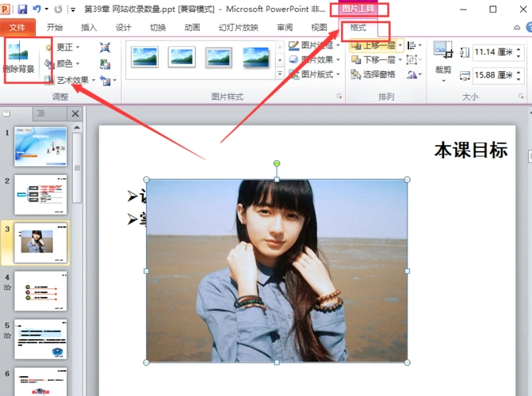Click the Undo arrow icon
Viewport: 532px width, 396px height.
(37, 10)
